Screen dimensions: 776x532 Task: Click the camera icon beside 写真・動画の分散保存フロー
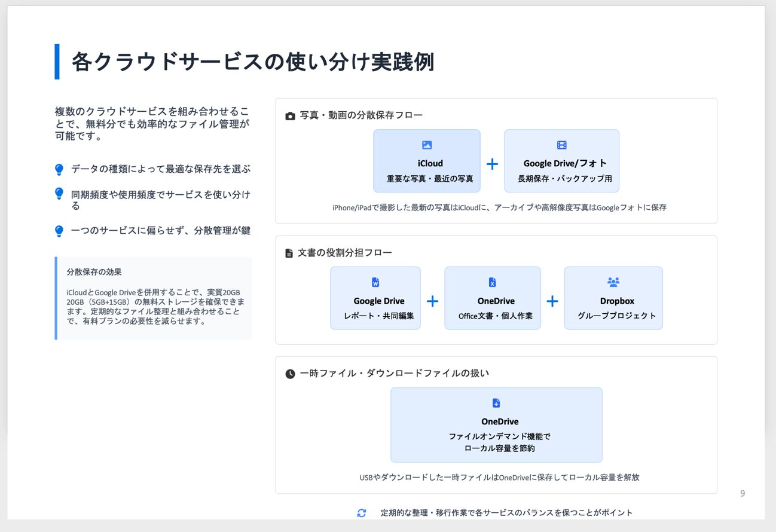(290, 116)
